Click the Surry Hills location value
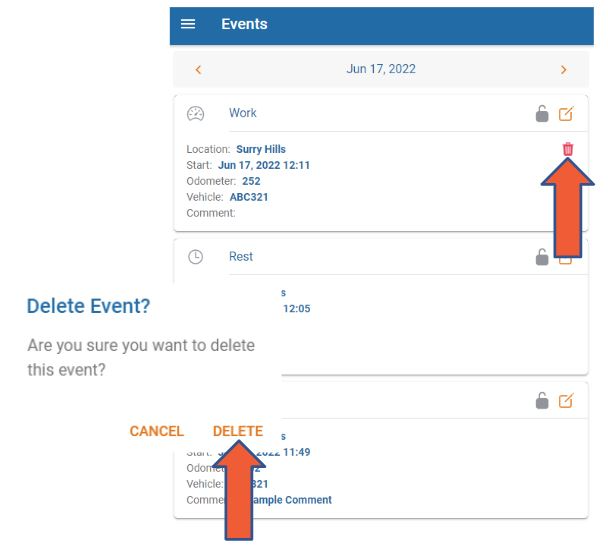 [260, 150]
